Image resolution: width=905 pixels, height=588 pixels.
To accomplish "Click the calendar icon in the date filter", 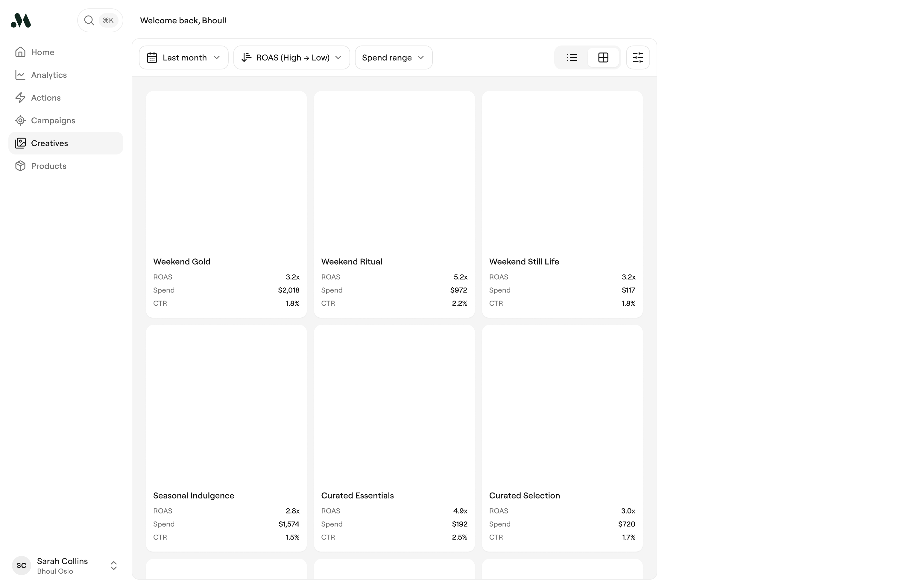I will point(152,58).
